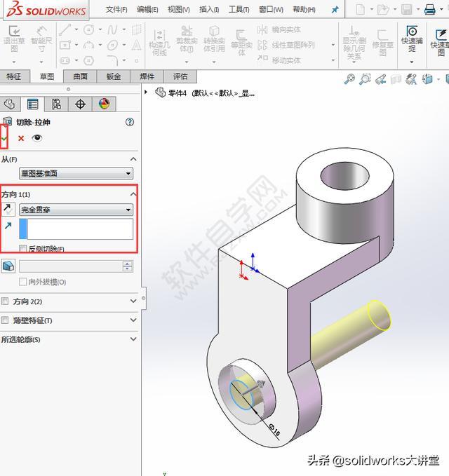Click Move Entities (移动实体)
The height and width of the screenshot is (476, 449).
pos(279,60)
